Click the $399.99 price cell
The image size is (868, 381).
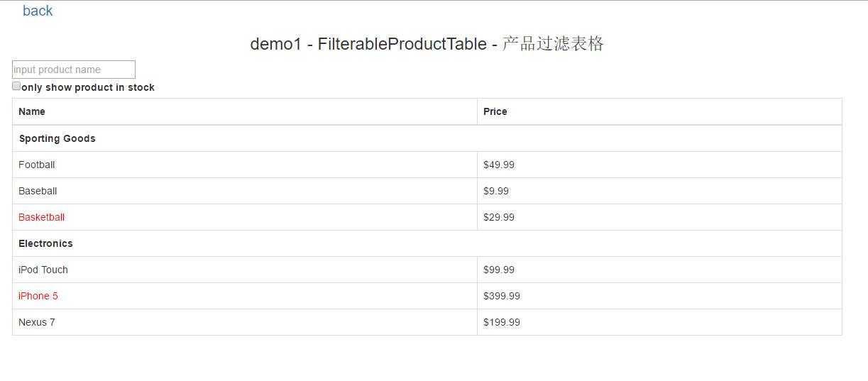pyautogui.click(x=502, y=296)
